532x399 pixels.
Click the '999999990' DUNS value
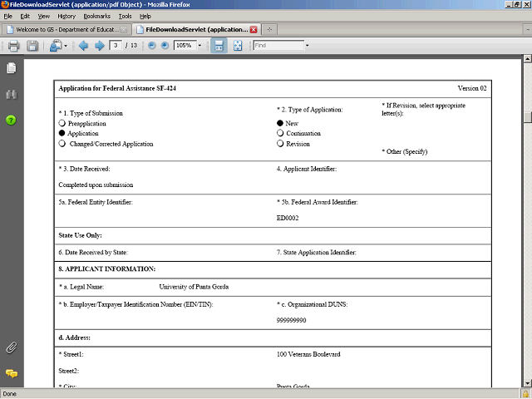291,320
